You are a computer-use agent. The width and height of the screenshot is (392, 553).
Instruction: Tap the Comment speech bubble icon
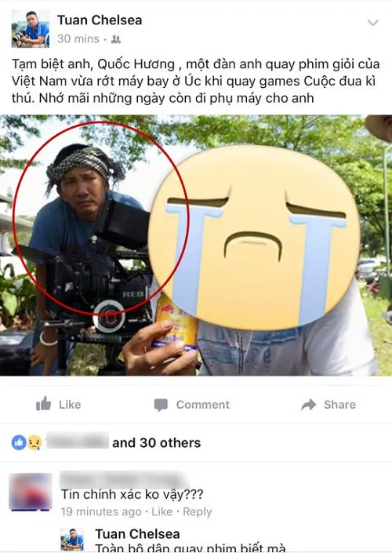[161, 405]
